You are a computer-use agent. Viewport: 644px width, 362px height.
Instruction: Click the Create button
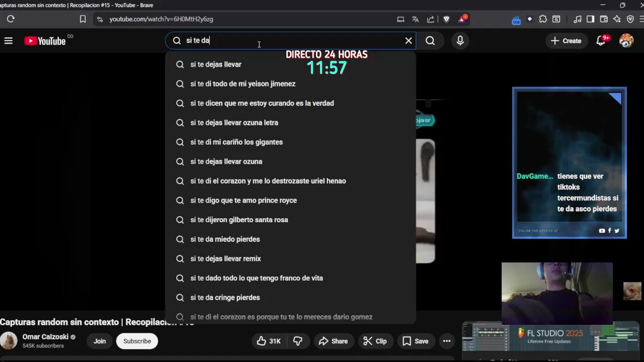tap(566, 41)
